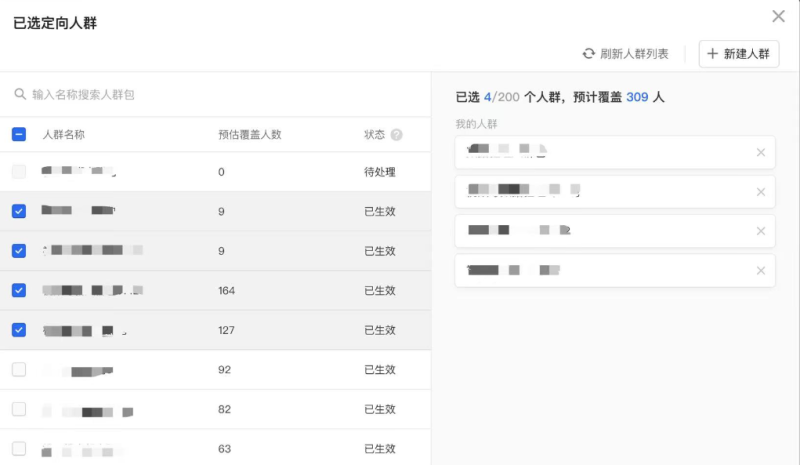Toggle the select-all checkbox in header
Image resolution: width=800 pixels, height=465 pixels.
pyautogui.click(x=19, y=134)
